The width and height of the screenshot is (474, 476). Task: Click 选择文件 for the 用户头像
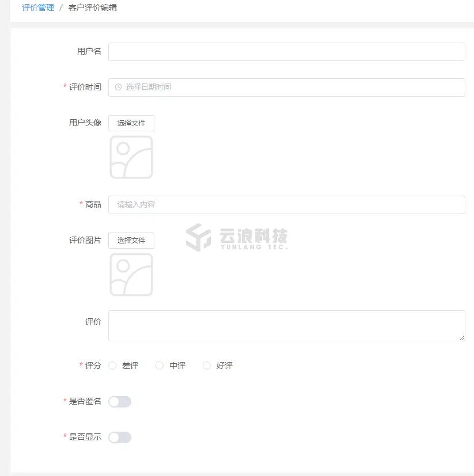[x=131, y=123]
